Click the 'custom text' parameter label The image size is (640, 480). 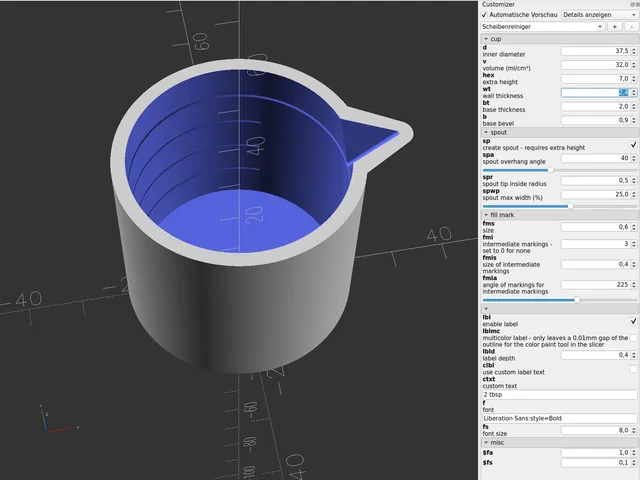[500, 386]
